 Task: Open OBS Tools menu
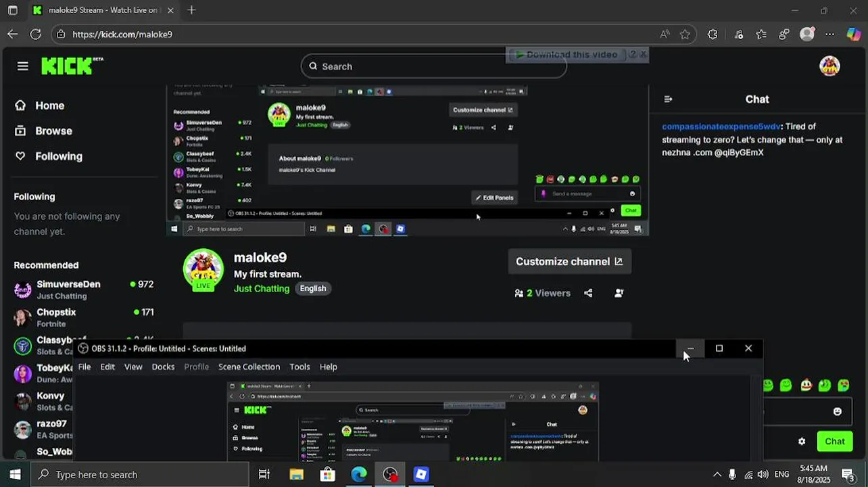pyautogui.click(x=299, y=367)
